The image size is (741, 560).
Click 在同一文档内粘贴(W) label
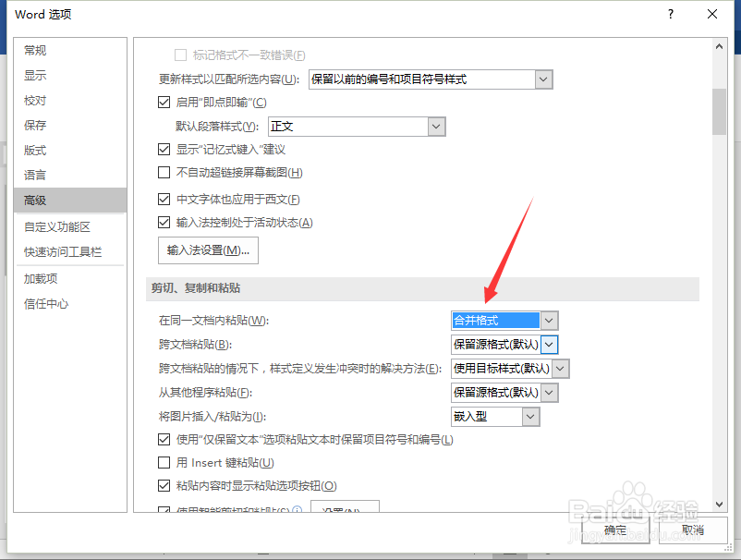pos(213,321)
